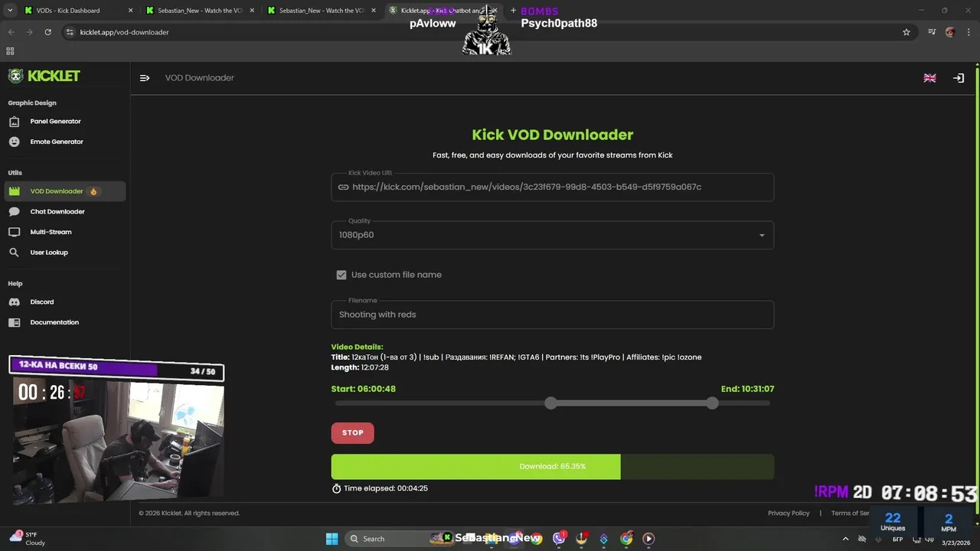Screen dimensions: 980x551
Task: Click the Kick Video URL input field
Action: point(552,187)
